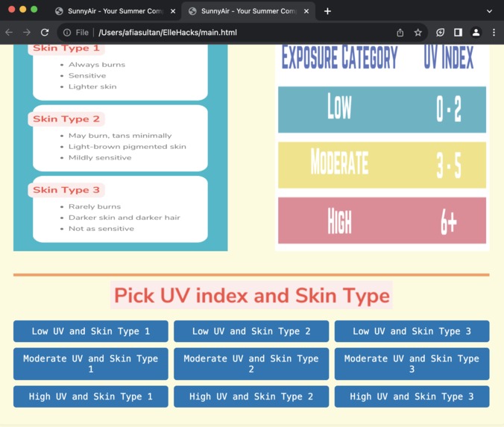
Task: Select Moderate UV and Skin Type 3
Action: [x=412, y=364]
